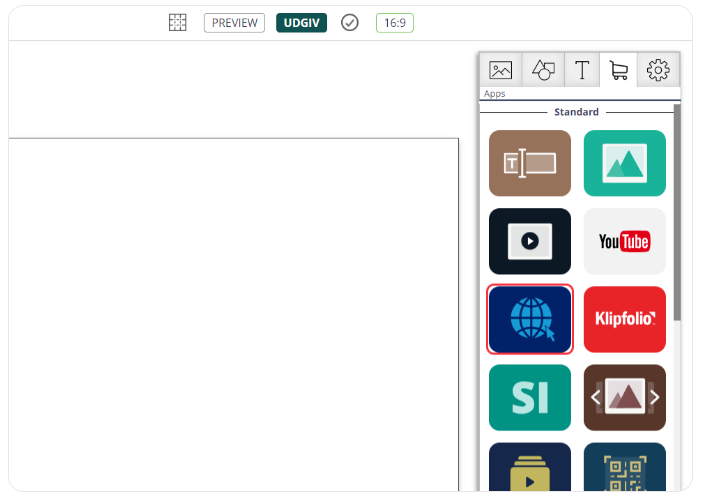Add the text field app
705x500 pixels.
(x=530, y=163)
